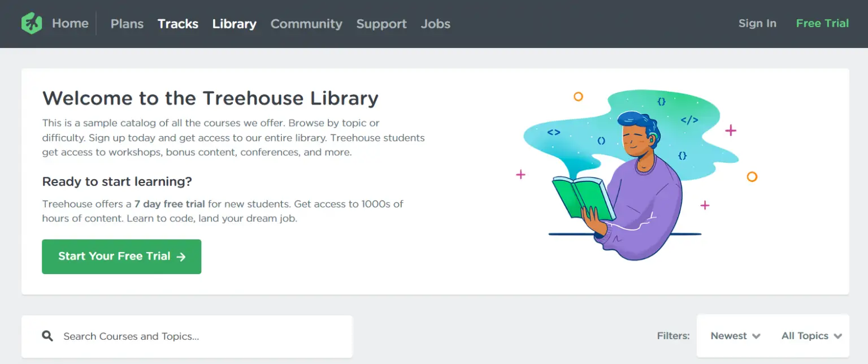Image resolution: width=868 pixels, height=364 pixels.
Task: Expand the All Topics filter
Action: (804, 335)
